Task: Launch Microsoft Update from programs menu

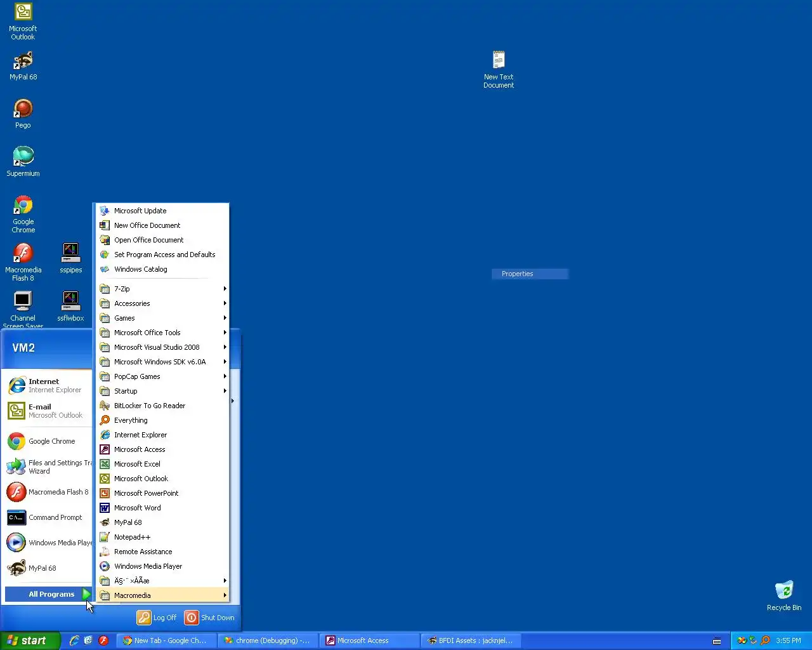Action: [162, 211]
